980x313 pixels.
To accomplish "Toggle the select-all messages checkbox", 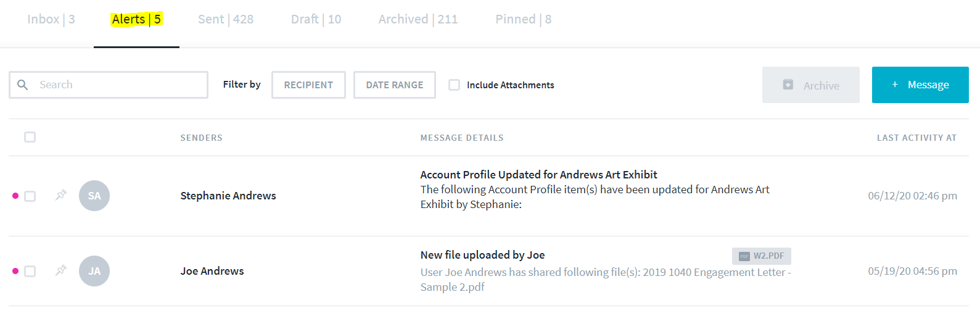I will [30, 137].
